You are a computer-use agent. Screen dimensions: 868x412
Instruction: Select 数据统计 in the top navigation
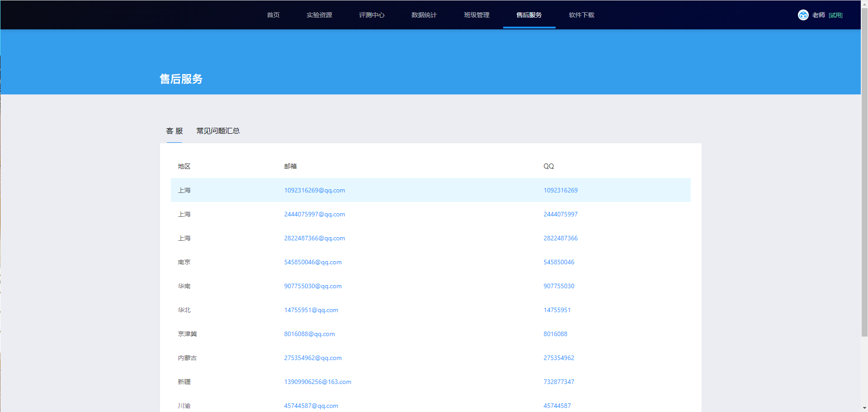[x=424, y=15]
